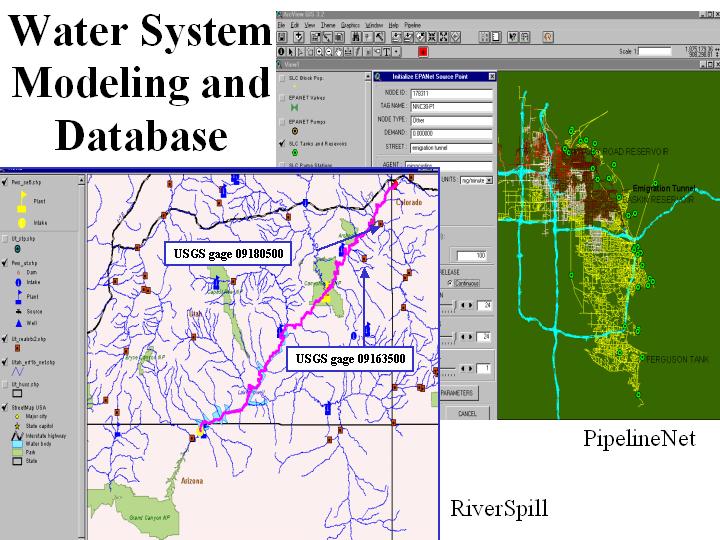
Task: Click the third slider stepper arrows
Action: coord(466,369)
